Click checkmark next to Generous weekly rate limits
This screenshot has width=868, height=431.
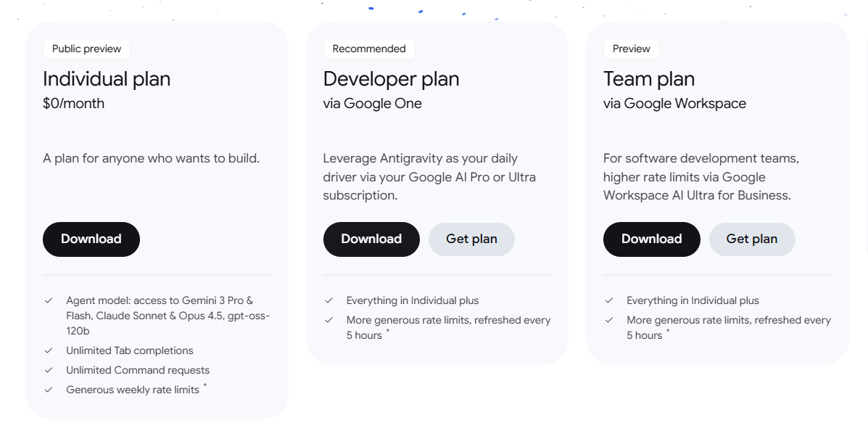(x=49, y=390)
